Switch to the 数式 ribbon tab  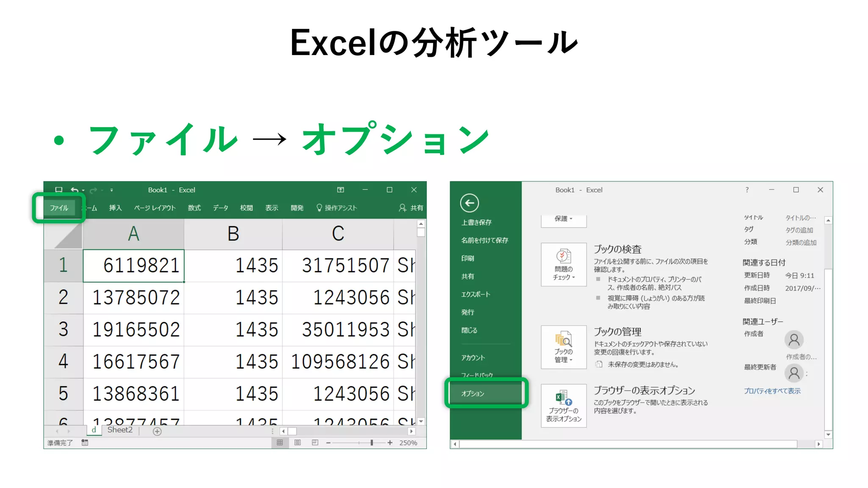pos(194,208)
